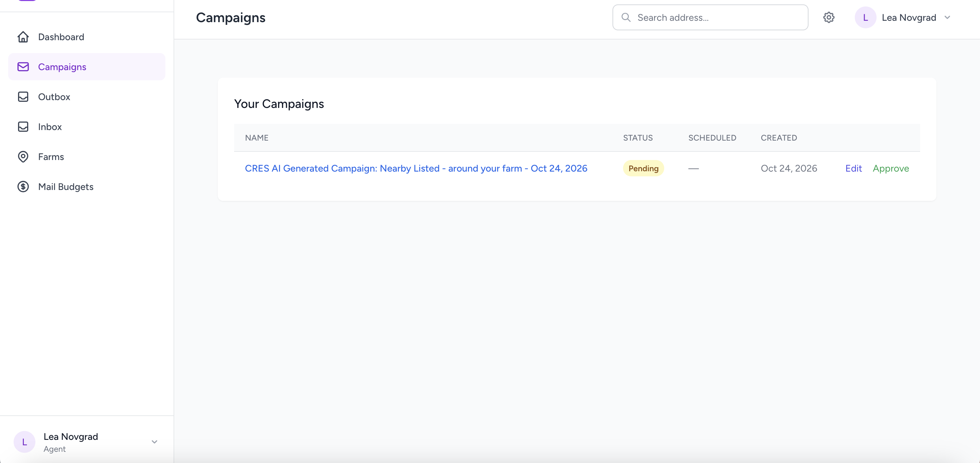Click the Pending status badge
980x463 pixels.
[643, 168]
